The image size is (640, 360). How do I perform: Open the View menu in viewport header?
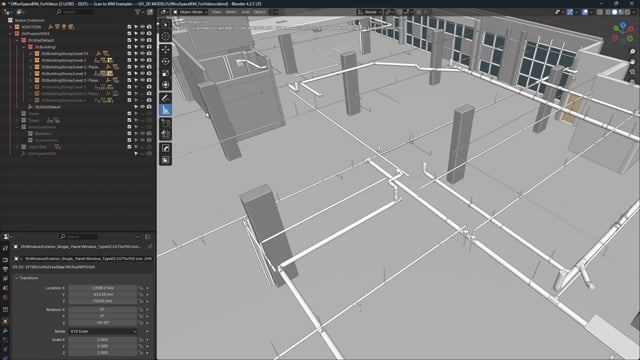[x=216, y=12]
